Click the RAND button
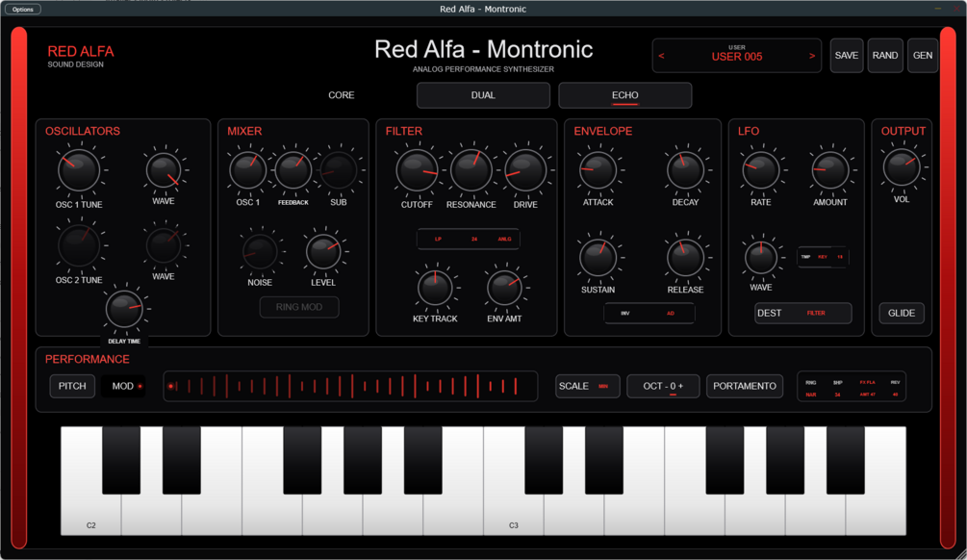 pyautogui.click(x=885, y=56)
